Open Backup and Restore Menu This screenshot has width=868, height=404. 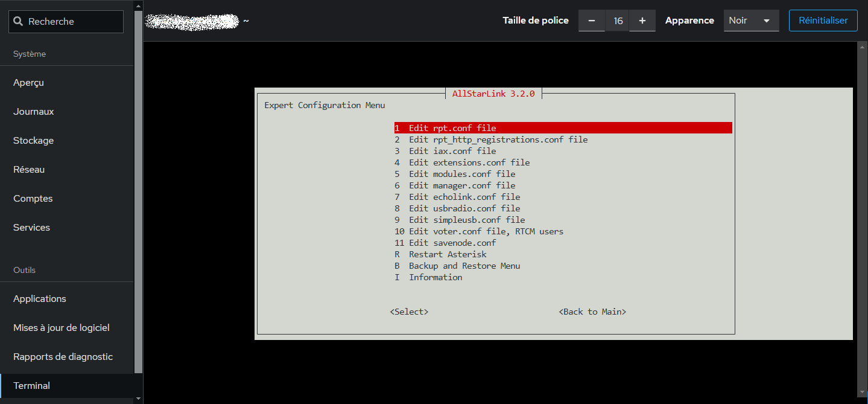point(457,266)
